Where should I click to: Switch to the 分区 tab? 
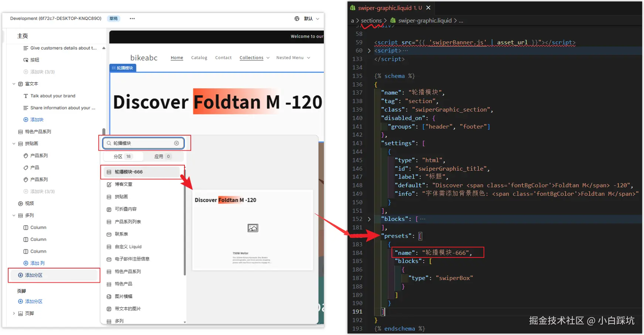click(x=122, y=157)
